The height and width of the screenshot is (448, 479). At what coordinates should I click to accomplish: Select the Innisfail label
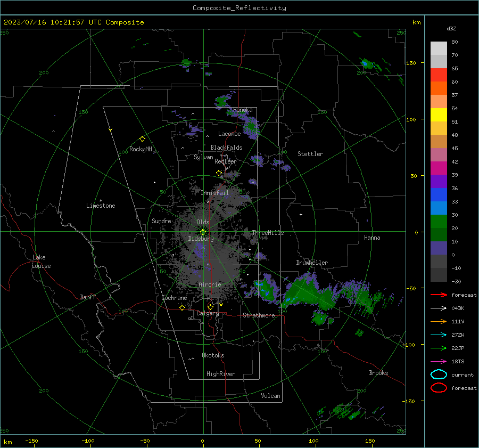(214, 193)
